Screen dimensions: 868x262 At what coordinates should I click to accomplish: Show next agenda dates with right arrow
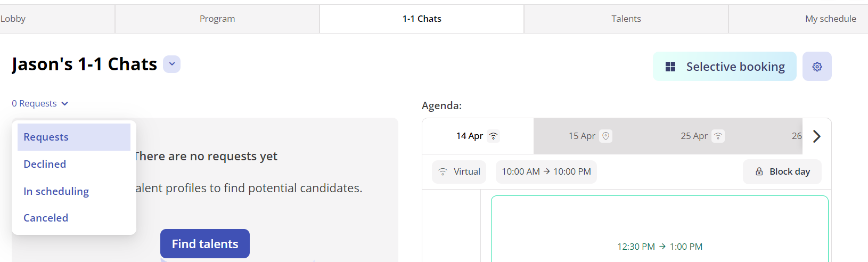coord(817,136)
